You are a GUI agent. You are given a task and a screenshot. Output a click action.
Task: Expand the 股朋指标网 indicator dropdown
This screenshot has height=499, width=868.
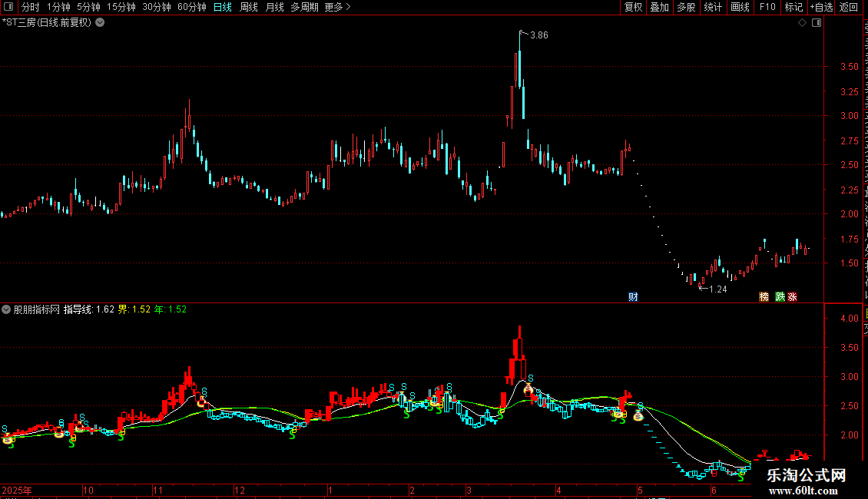[6, 309]
